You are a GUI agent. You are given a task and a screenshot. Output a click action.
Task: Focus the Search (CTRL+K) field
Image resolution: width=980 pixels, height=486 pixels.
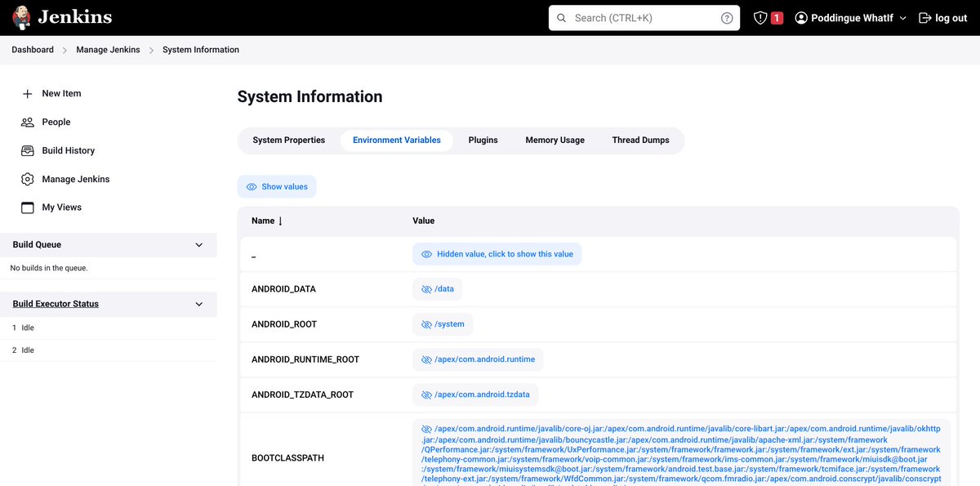click(644, 18)
